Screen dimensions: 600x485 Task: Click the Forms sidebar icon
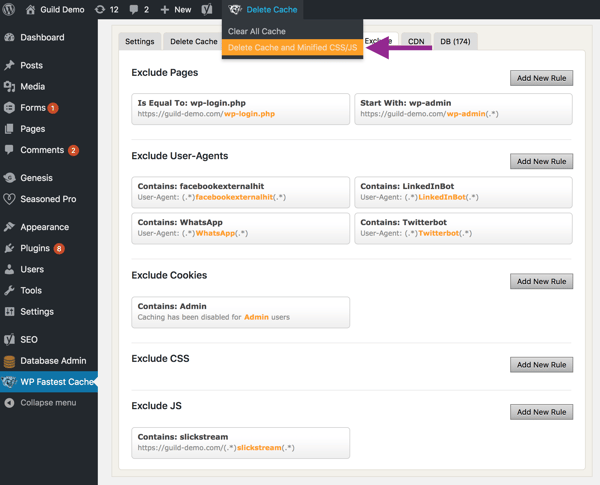pos(9,108)
